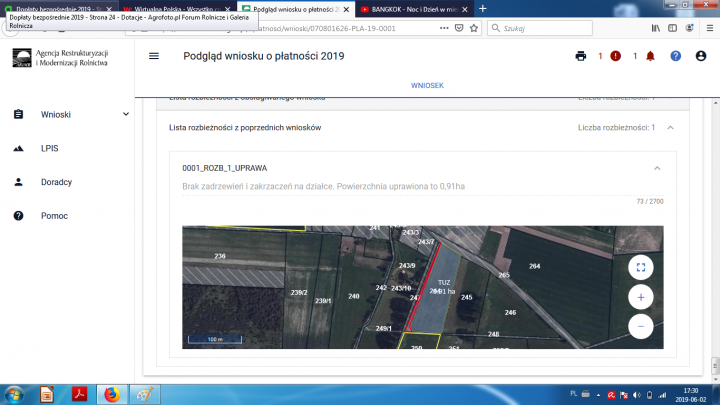Collapse Lista rozbieżności z poprzednich wniosków section
Viewport: 720px width, 405px height.
tap(670, 128)
